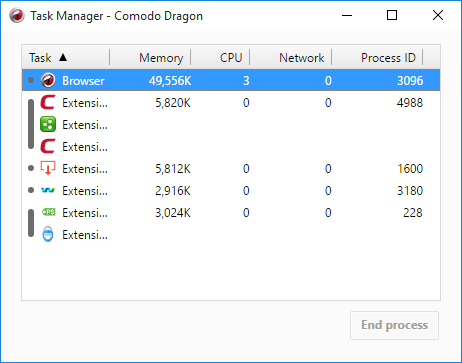
Task: Toggle the Task column sort arrow
Action: [x=63, y=57]
